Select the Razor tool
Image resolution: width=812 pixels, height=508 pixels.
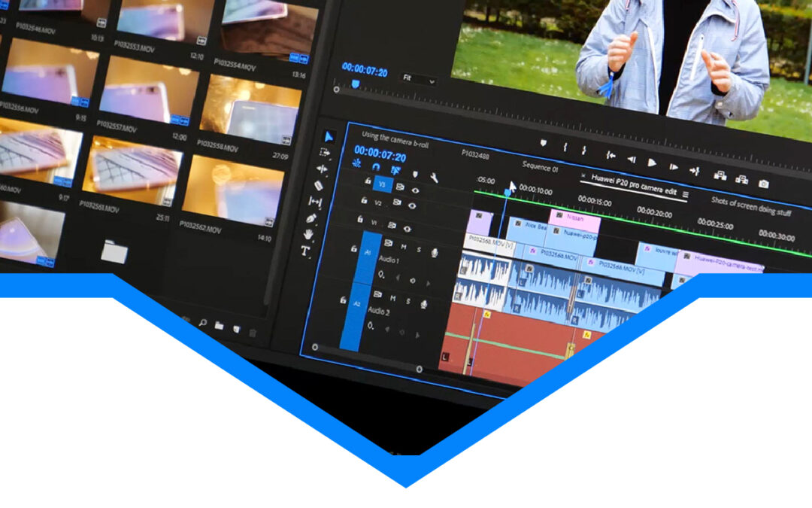click(319, 185)
